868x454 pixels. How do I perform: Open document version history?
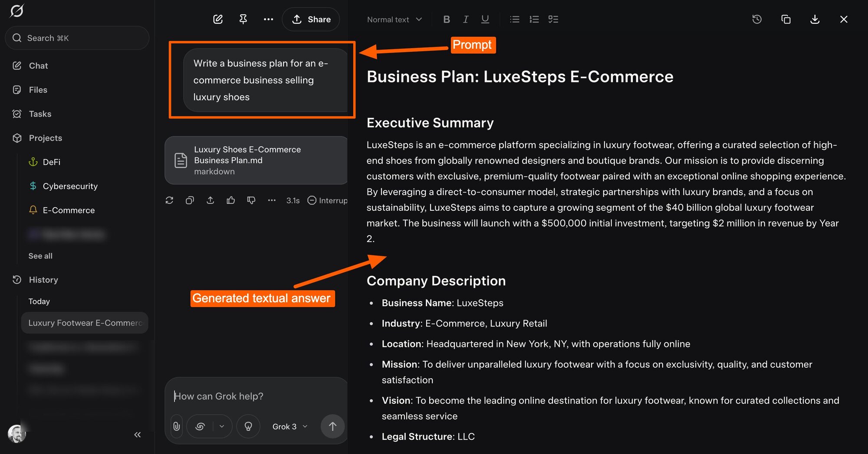(x=757, y=19)
